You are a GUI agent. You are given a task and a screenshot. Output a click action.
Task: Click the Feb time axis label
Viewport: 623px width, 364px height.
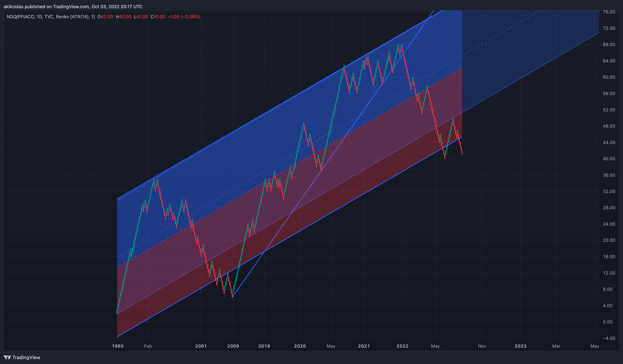tap(148, 346)
